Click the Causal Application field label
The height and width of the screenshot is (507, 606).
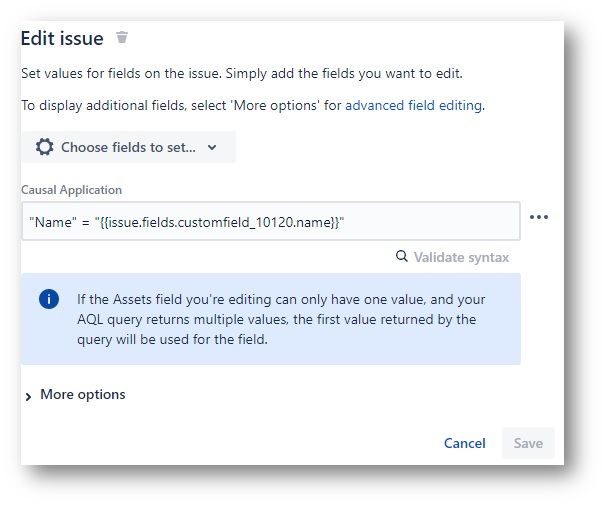point(71,190)
